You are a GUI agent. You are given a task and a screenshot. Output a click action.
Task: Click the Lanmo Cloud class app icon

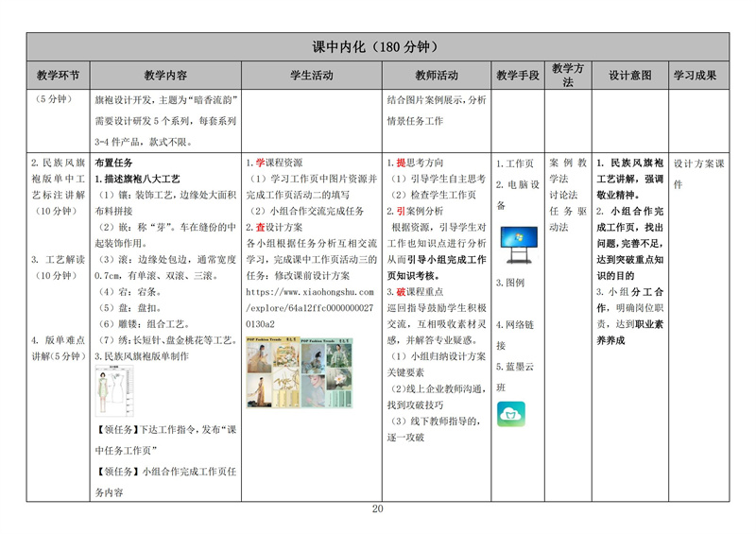tap(511, 414)
